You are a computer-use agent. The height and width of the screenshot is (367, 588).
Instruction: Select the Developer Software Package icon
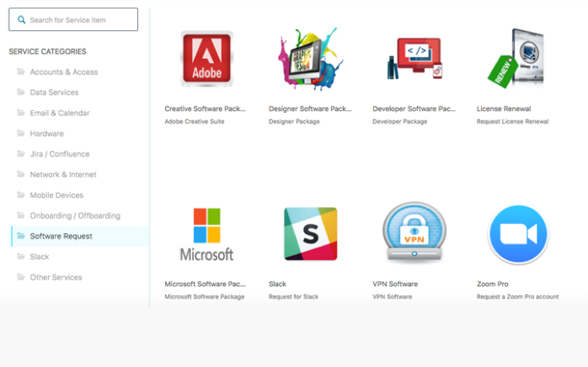(414, 59)
